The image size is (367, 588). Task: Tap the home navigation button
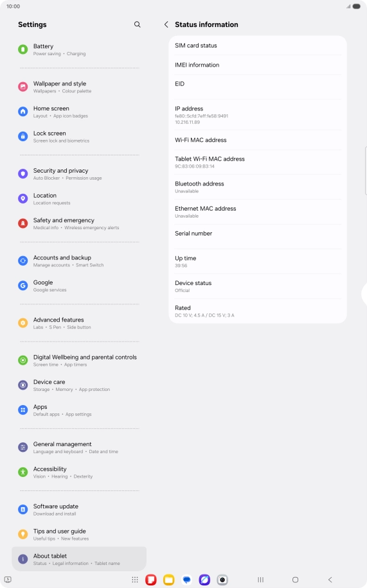pyautogui.click(x=295, y=580)
